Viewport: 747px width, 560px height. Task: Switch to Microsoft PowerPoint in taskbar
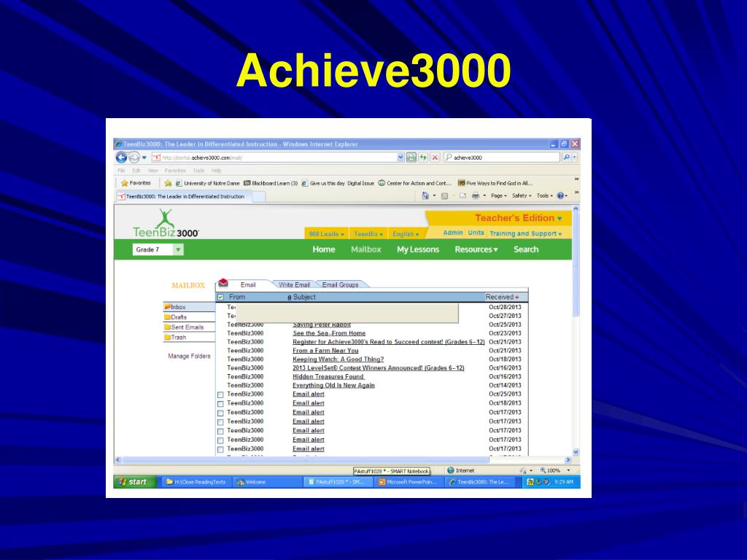(x=408, y=482)
